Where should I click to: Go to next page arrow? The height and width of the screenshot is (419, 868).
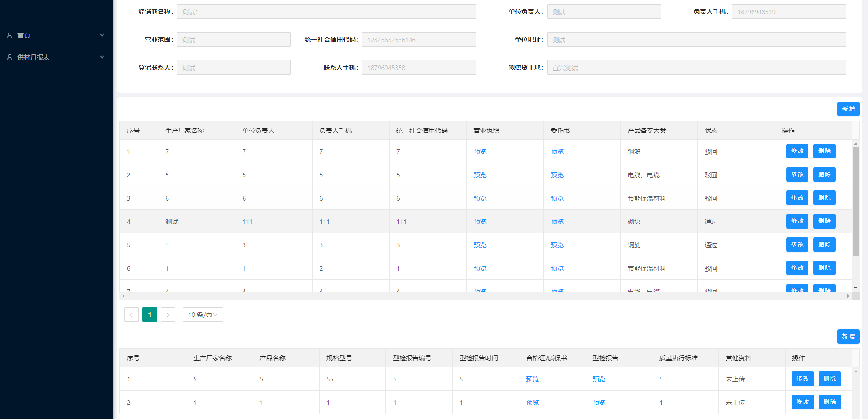(168, 315)
